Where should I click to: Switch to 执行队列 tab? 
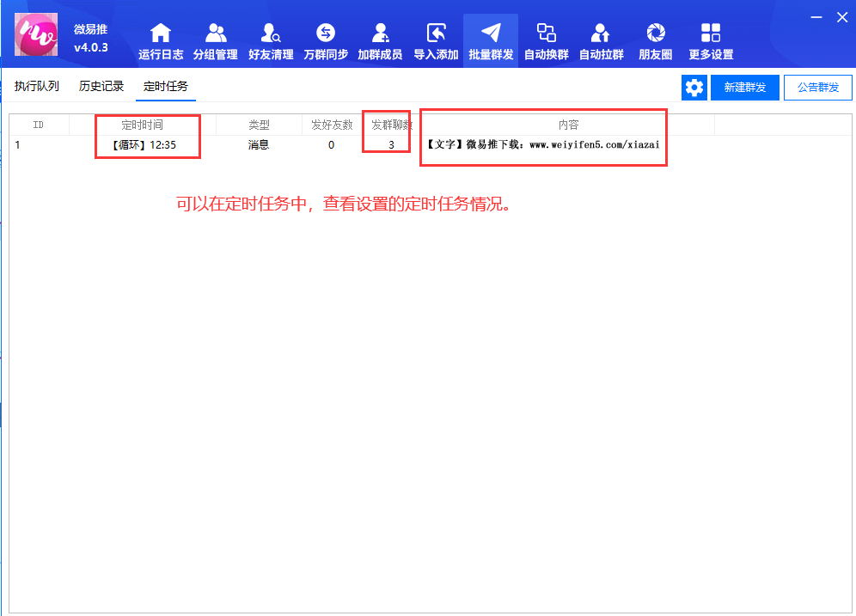[37, 86]
